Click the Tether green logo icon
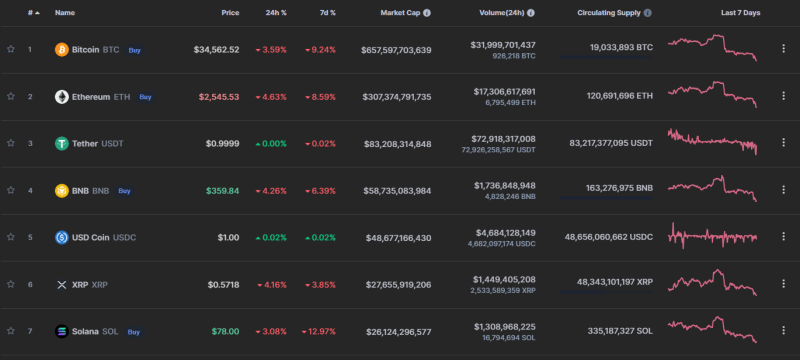Image resolution: width=800 pixels, height=360 pixels. pyautogui.click(x=62, y=144)
